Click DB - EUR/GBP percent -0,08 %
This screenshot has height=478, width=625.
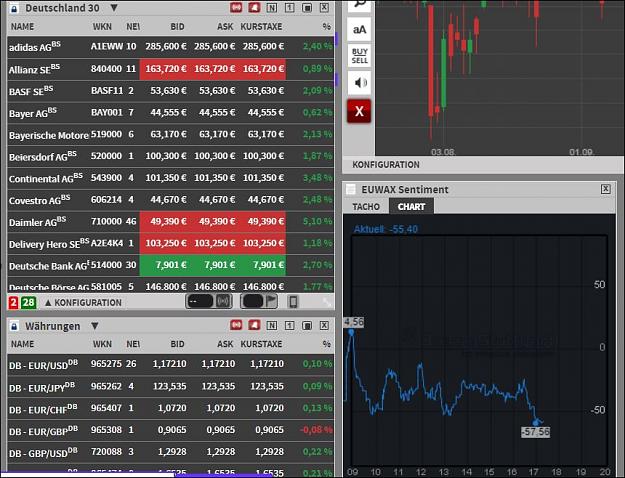(316, 430)
